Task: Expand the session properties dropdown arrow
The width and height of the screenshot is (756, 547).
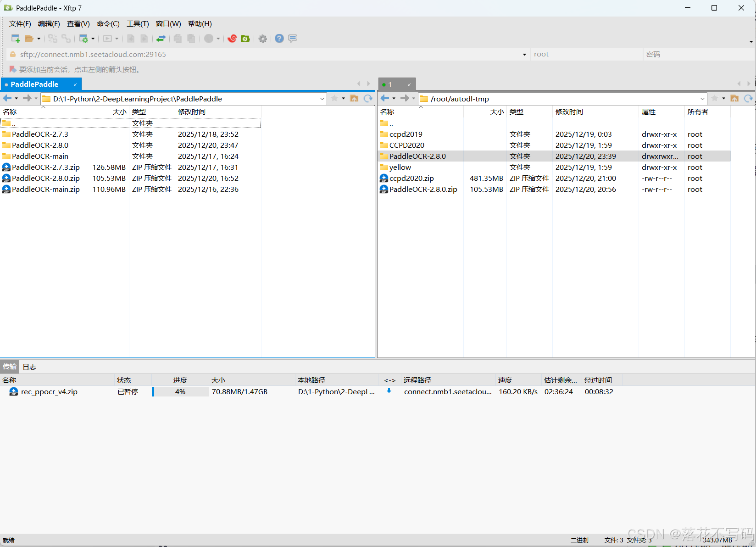Action: (x=93, y=39)
